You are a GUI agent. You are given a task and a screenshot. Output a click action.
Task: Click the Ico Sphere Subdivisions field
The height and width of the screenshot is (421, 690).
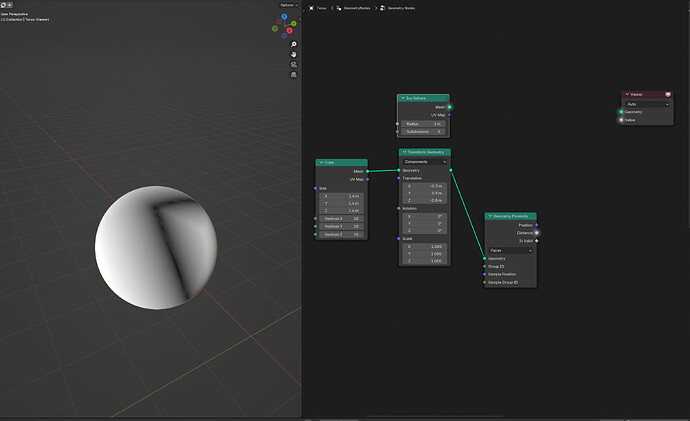[x=423, y=132]
